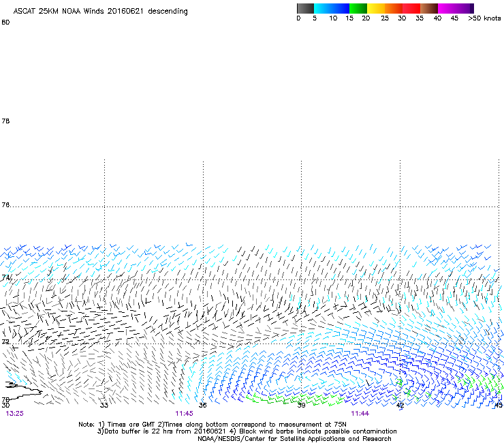Screen dimensions: 504x443
Task: Click the '>50 knots' legend label
Action: pyautogui.click(x=484, y=18)
